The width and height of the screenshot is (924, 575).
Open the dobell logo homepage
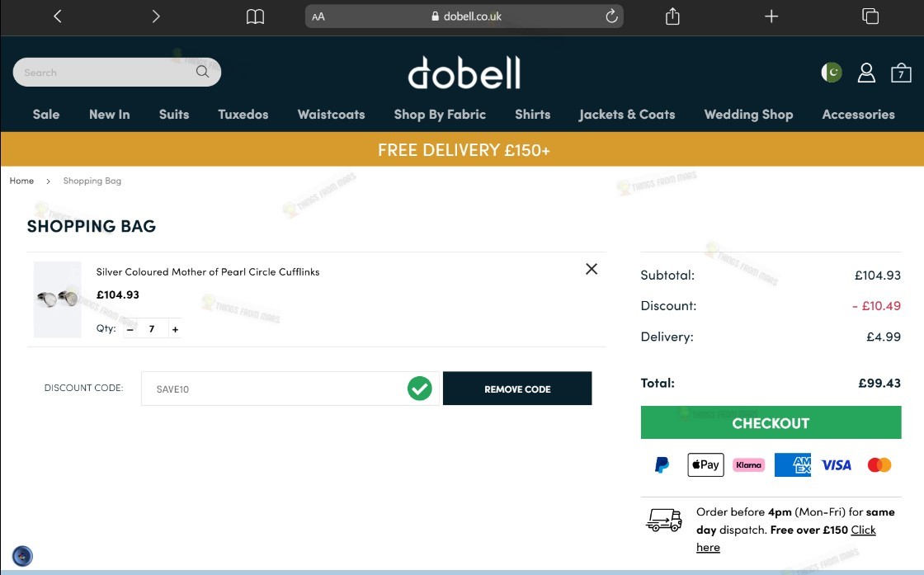pyautogui.click(x=464, y=73)
